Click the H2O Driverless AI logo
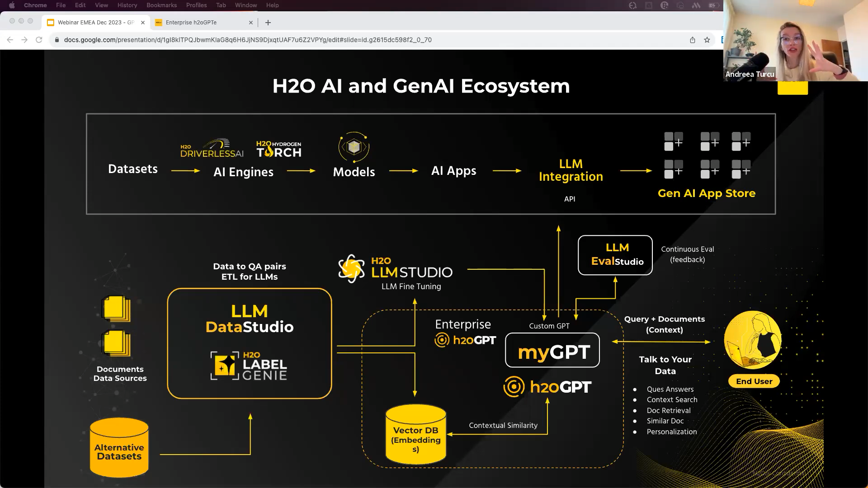868x488 pixels. click(212, 148)
